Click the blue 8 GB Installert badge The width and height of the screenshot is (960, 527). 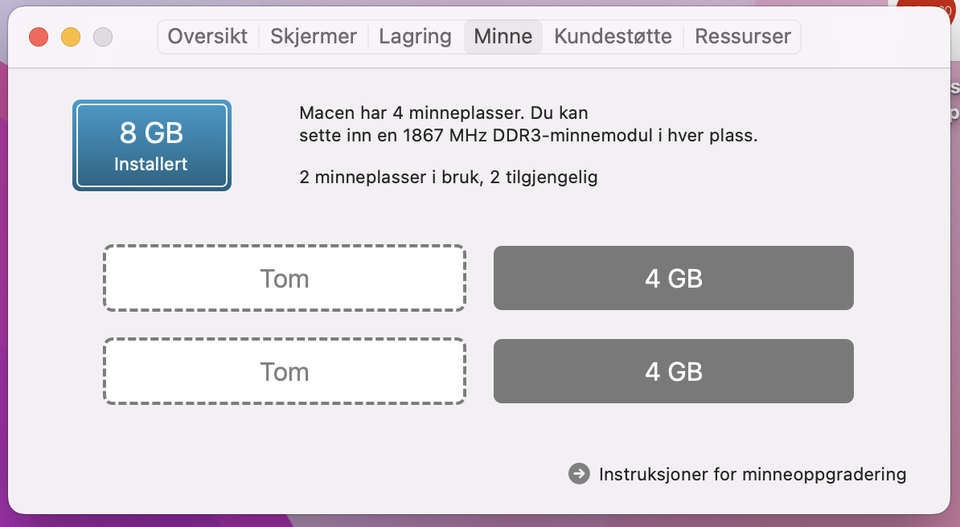[x=152, y=145]
